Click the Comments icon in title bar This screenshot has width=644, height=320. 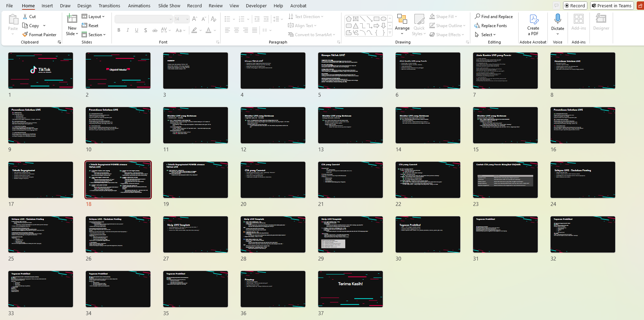[556, 6]
